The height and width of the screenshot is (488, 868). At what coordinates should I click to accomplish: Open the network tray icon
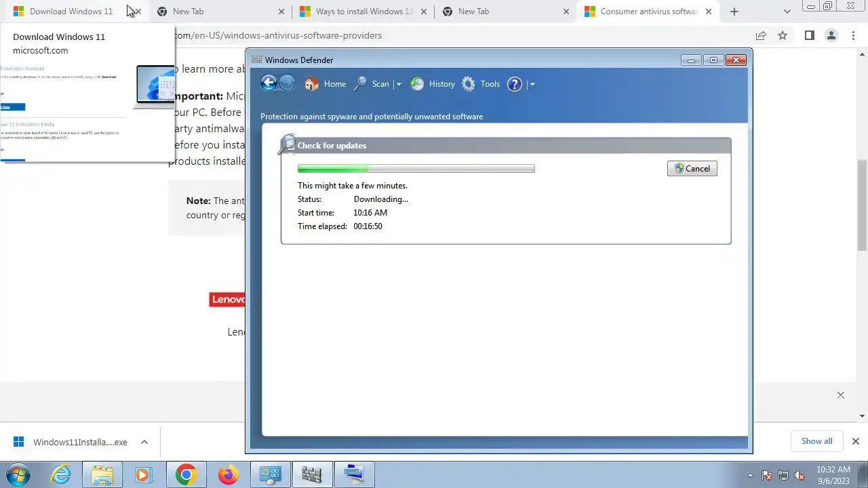pos(783,475)
